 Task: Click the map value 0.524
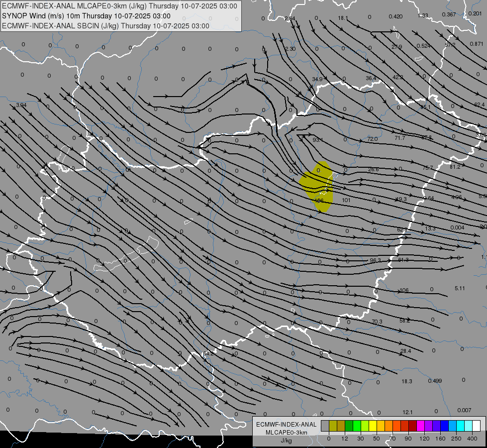tap(423, 46)
